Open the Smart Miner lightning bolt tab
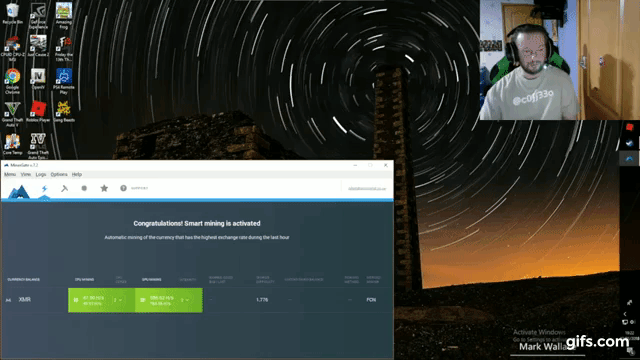The width and height of the screenshot is (640, 360). click(x=44, y=189)
